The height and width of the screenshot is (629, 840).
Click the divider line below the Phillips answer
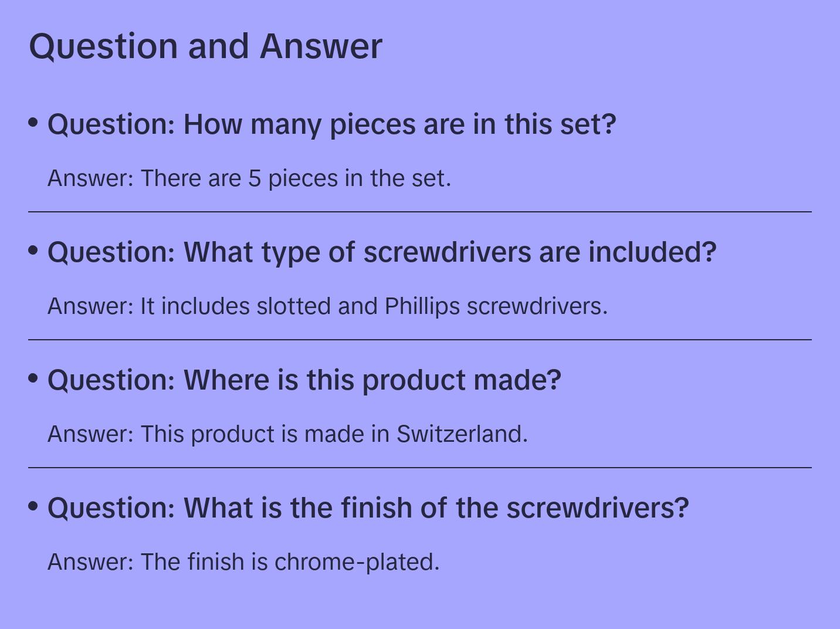click(x=420, y=340)
